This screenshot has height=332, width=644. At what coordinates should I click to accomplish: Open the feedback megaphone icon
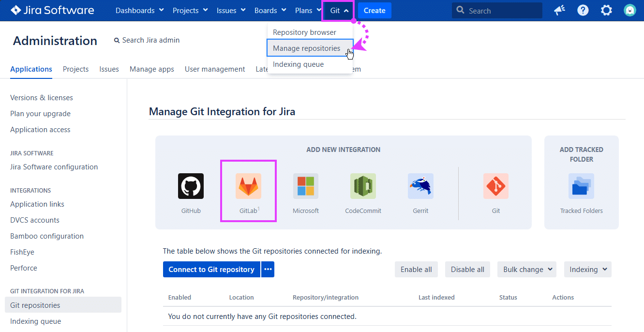coord(560,10)
